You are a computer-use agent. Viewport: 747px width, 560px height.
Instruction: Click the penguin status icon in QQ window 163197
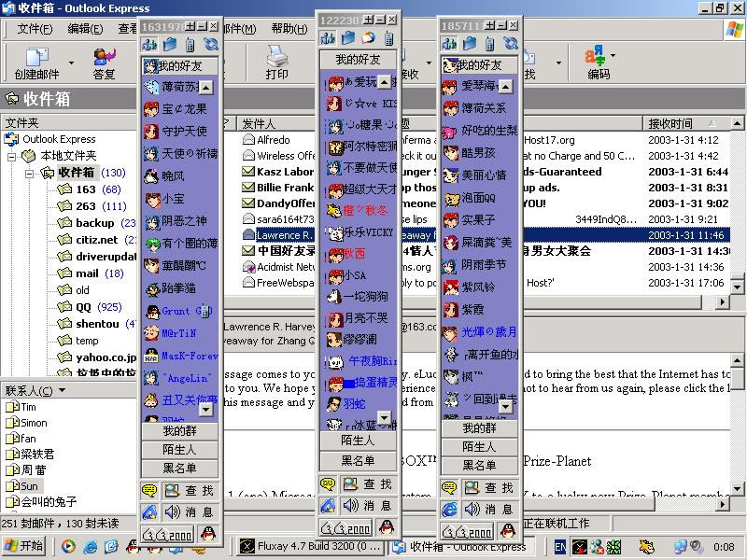click(x=207, y=533)
